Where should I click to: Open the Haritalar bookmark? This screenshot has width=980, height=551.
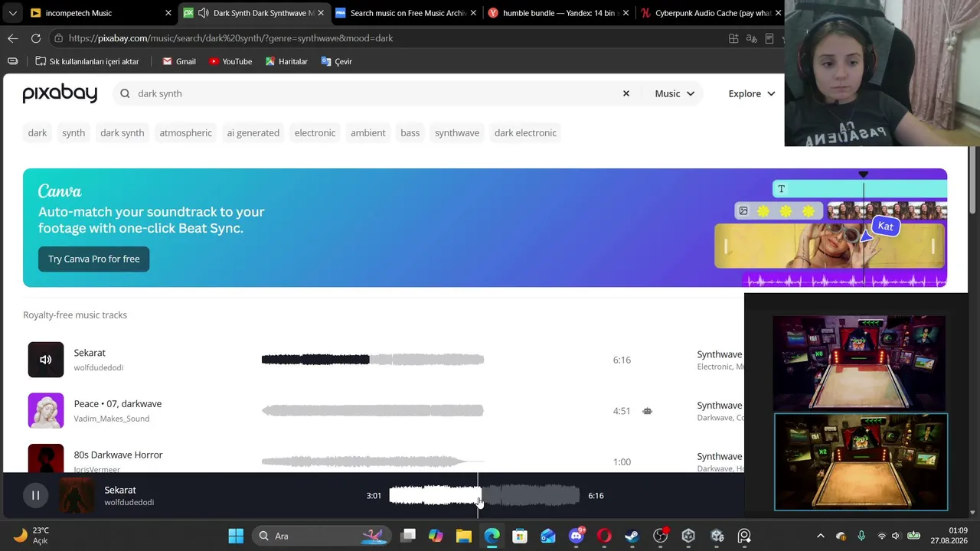click(286, 61)
